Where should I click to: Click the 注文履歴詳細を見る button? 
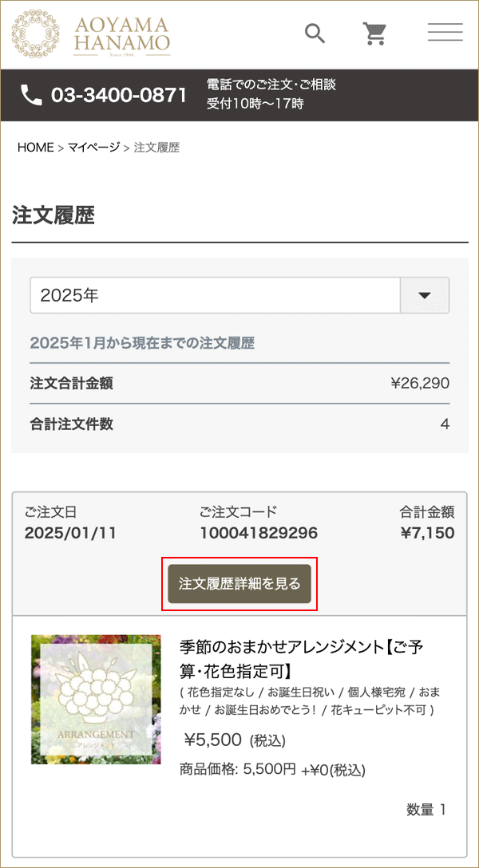point(239,583)
